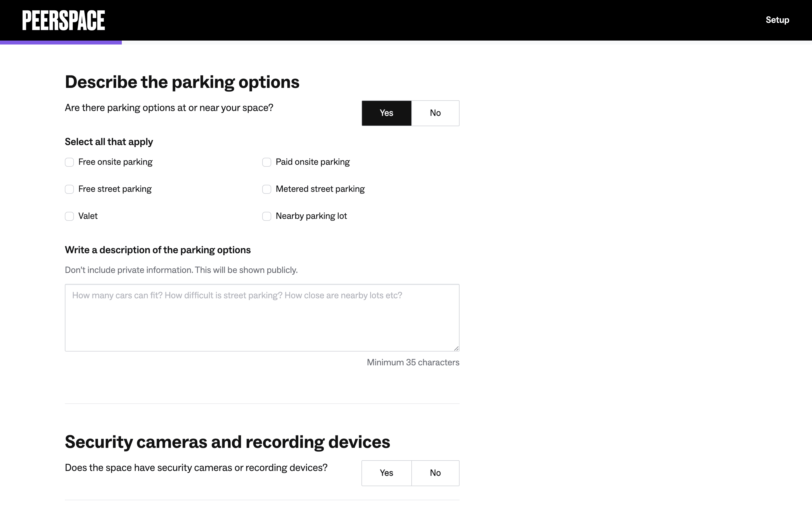Screen dimensions: 812x507
Task: Open the Setup menu item
Action: point(777,20)
